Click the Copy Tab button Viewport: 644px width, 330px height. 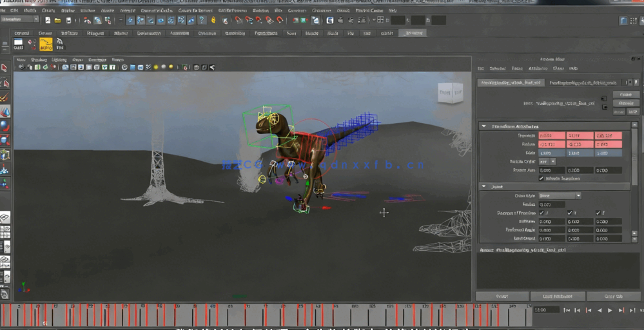[x=612, y=296]
